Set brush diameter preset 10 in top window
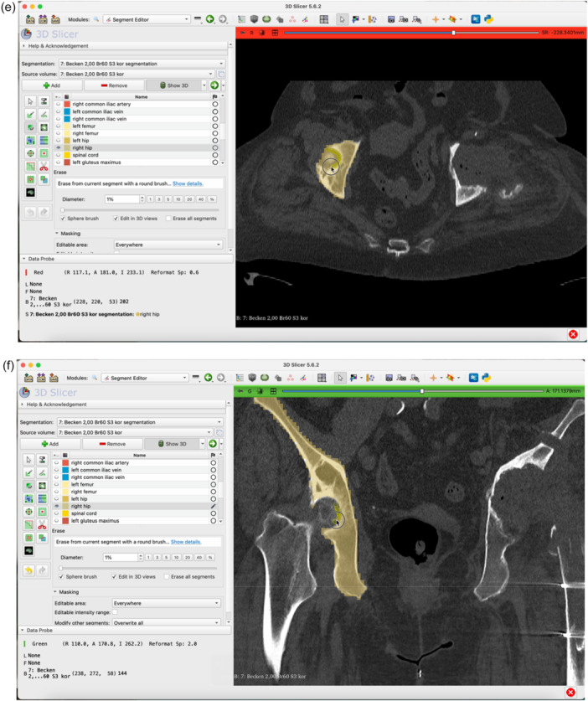Image resolution: width=588 pixels, height=701 pixels. [178, 199]
